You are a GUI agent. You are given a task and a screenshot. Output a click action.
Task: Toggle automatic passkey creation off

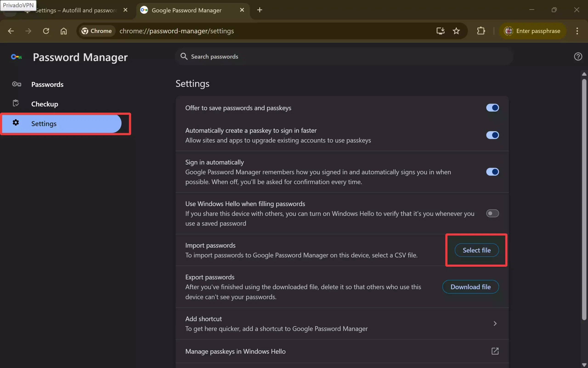coord(492,135)
